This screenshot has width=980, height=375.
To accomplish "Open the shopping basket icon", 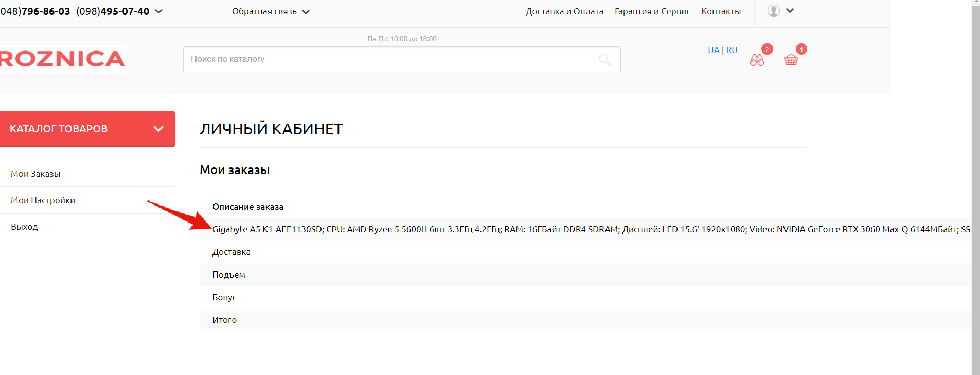I will tap(791, 60).
